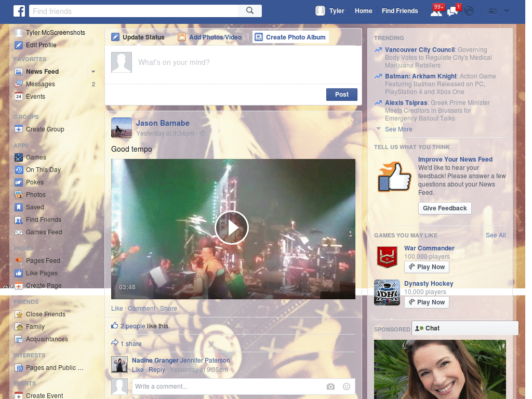Click the camera icon in comment box
The image size is (532, 399).
pyautogui.click(x=330, y=387)
